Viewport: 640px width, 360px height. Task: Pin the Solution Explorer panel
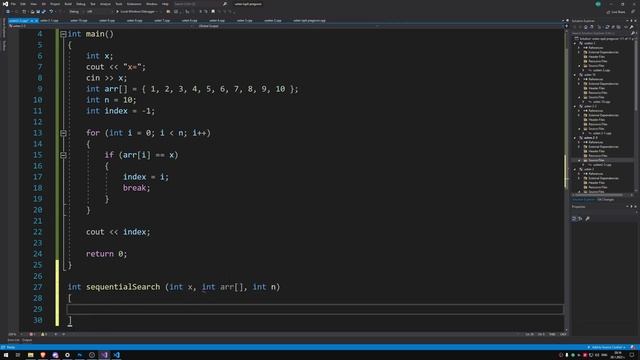pyautogui.click(x=631, y=21)
